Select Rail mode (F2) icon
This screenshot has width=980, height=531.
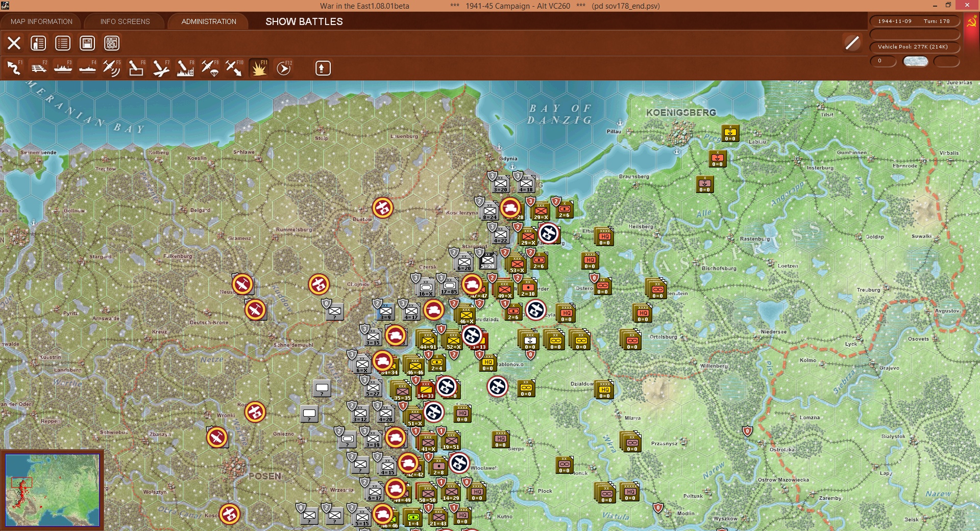(38, 68)
